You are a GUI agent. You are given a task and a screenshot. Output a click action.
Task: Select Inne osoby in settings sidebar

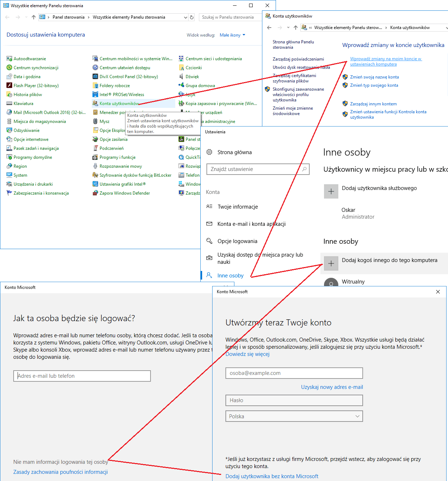230,276
